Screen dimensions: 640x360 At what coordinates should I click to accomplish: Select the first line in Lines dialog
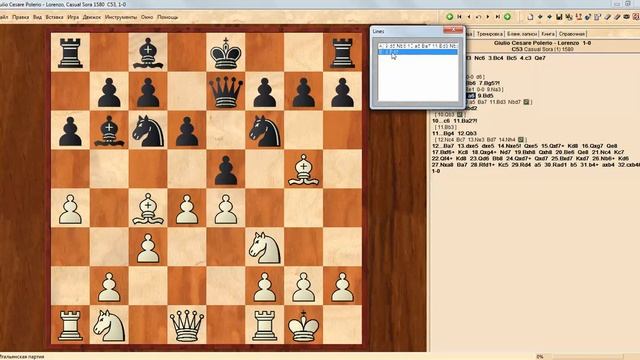coord(418,46)
